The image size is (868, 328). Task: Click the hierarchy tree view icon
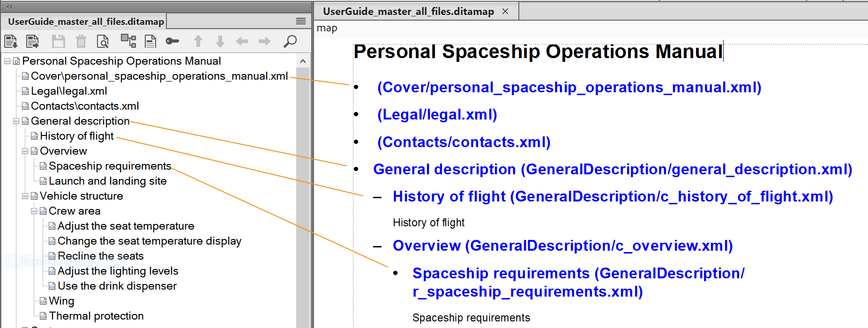pyautogui.click(x=128, y=41)
